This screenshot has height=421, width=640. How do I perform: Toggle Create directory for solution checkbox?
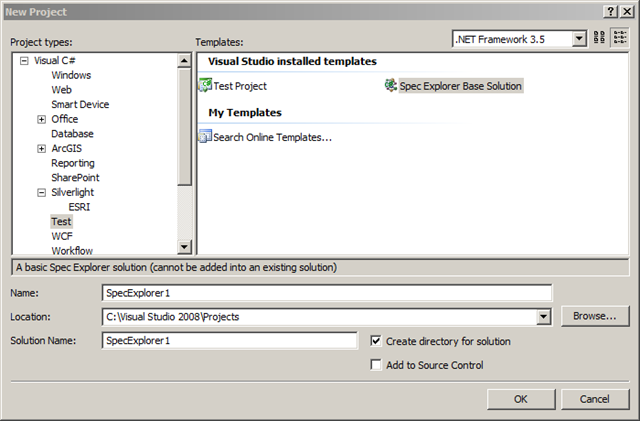pyautogui.click(x=376, y=341)
